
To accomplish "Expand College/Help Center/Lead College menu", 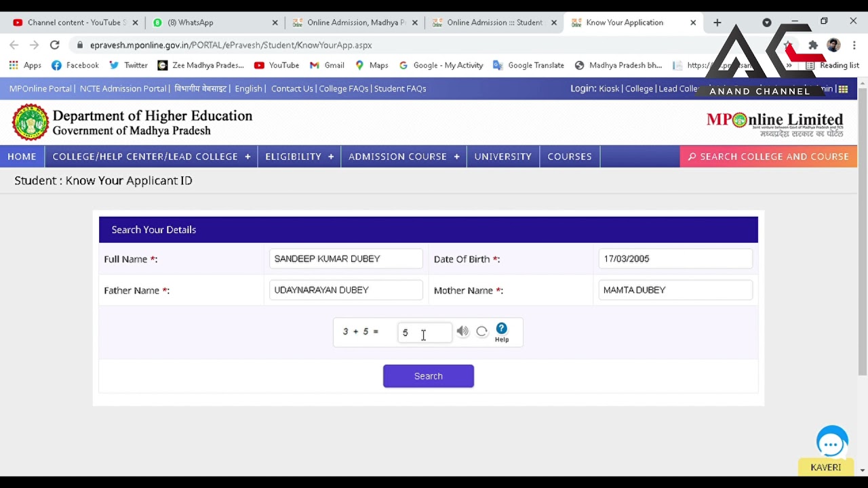I will (x=151, y=157).
